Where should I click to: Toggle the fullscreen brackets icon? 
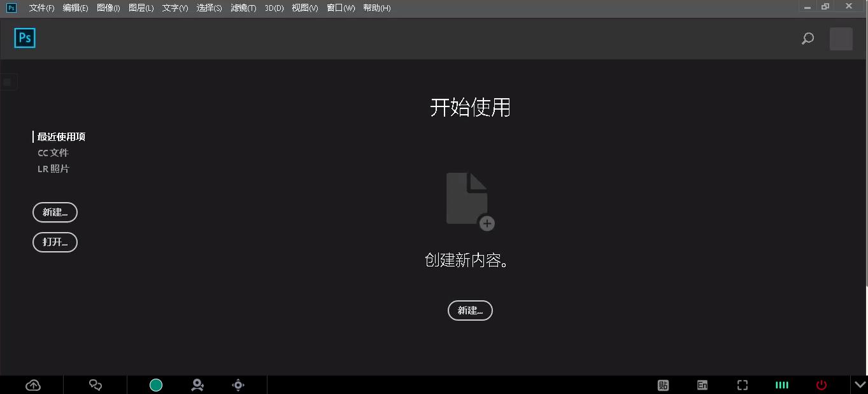742,385
